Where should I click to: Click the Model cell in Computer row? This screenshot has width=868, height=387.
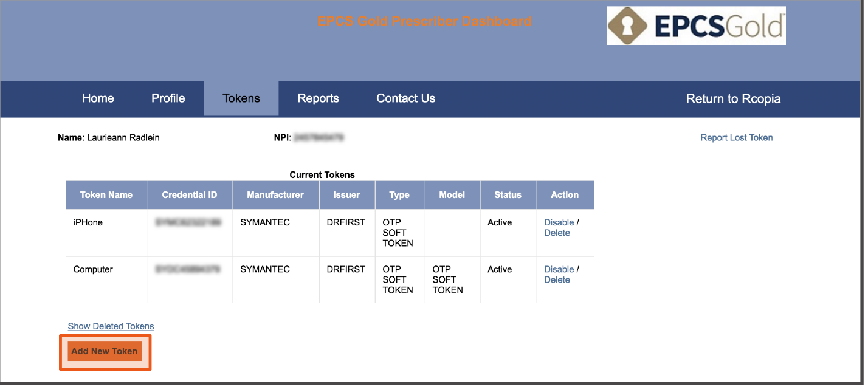coord(452,279)
